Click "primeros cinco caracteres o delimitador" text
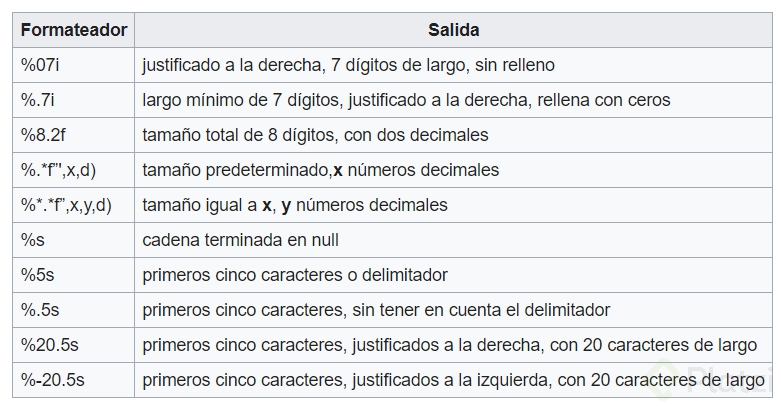Viewport: 781px width, 406px height. click(295, 275)
